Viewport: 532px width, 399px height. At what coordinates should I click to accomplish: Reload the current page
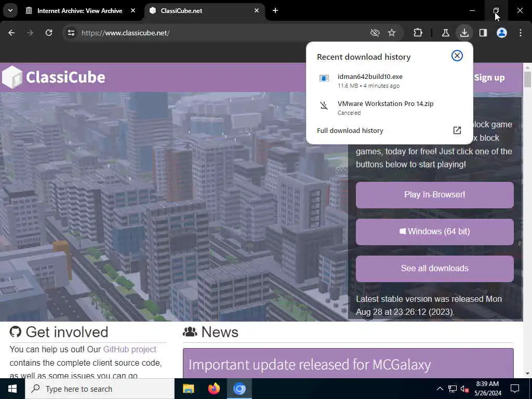[x=49, y=33]
